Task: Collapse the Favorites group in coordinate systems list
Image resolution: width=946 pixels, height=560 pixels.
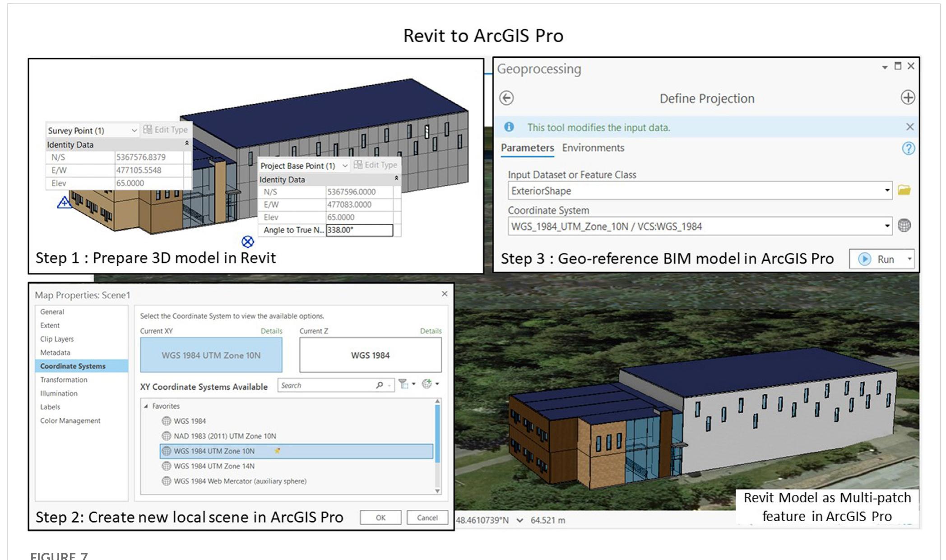Action: 145,406
